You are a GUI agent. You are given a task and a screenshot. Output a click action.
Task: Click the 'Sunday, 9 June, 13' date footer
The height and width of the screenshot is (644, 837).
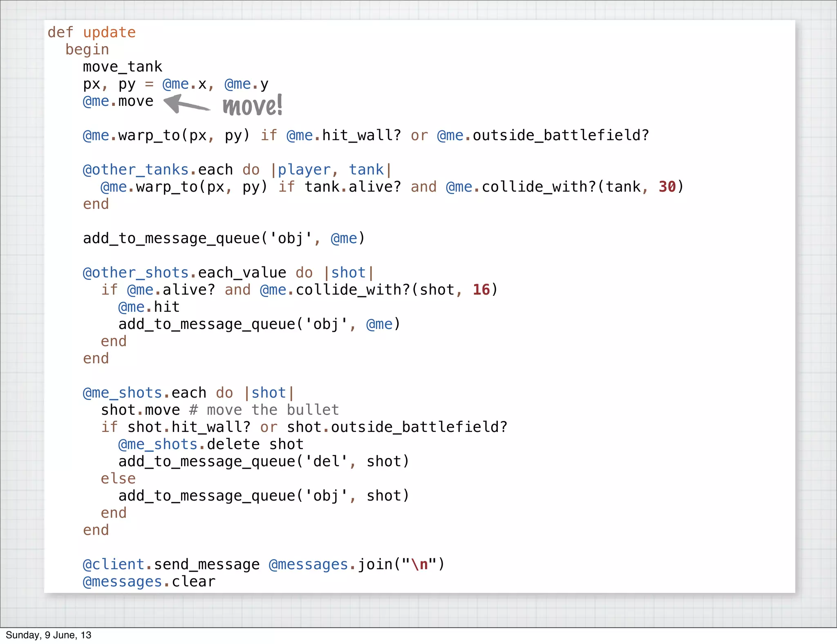pos(48,635)
